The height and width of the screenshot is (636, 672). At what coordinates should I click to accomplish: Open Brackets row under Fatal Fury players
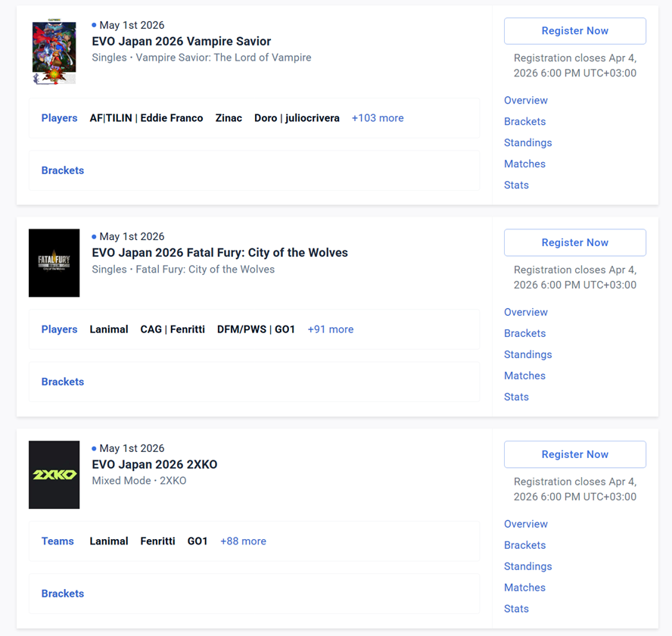tap(254, 382)
